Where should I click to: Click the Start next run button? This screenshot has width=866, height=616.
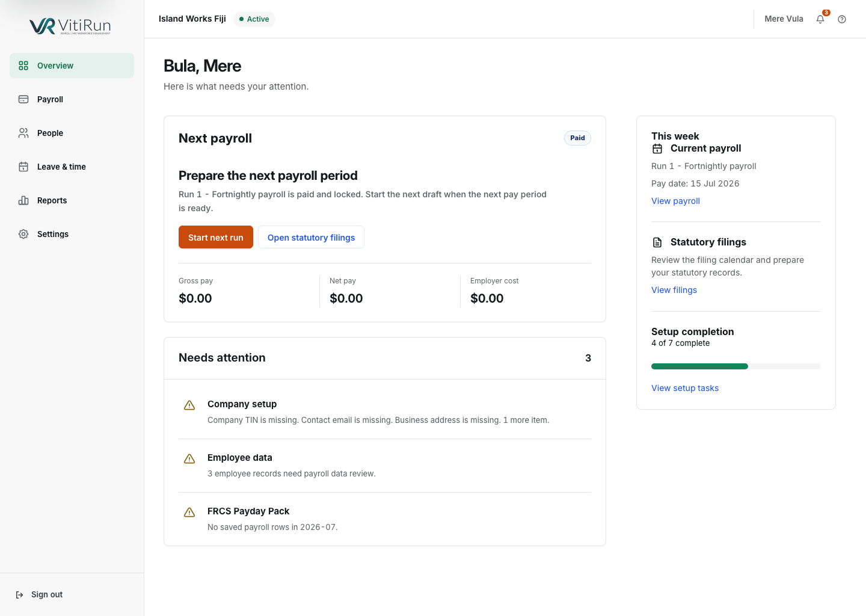click(x=216, y=237)
